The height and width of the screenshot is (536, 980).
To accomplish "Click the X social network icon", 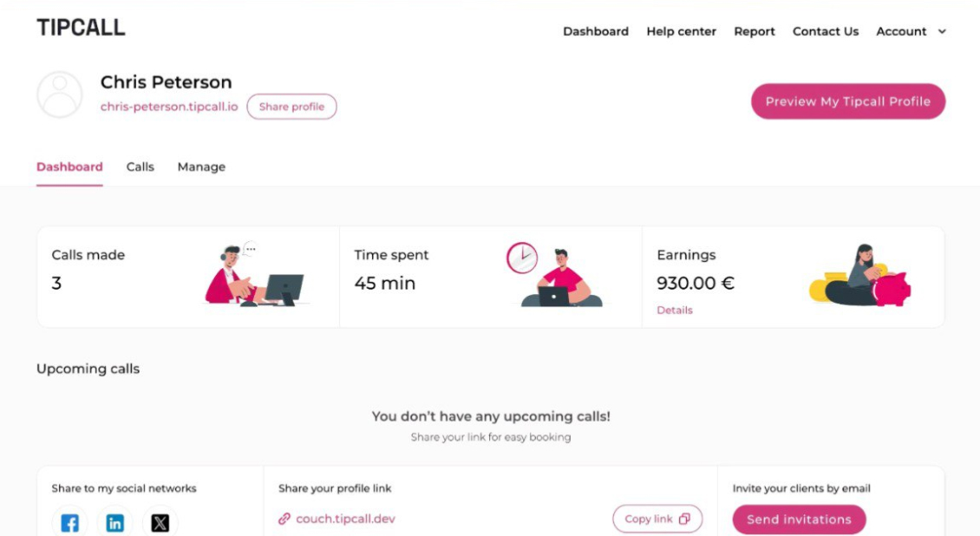I will 160,523.
